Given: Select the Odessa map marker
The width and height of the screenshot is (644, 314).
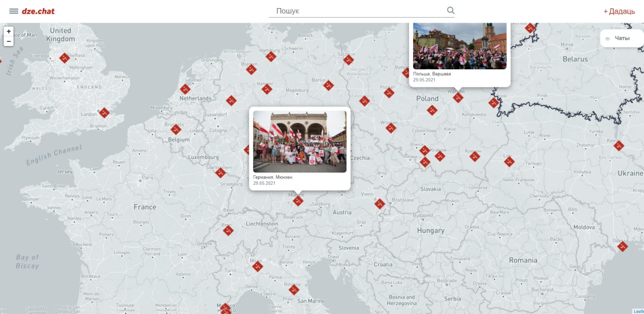Looking at the screenshot, I should coord(622,246).
